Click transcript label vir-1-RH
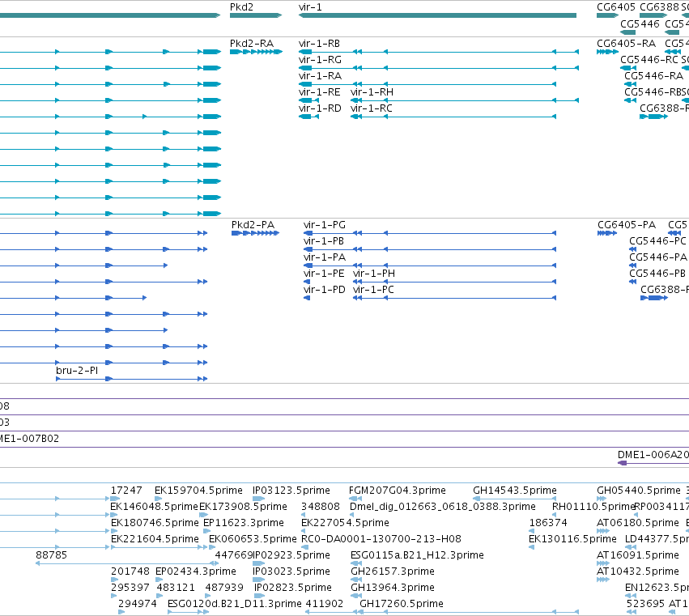 tap(372, 92)
